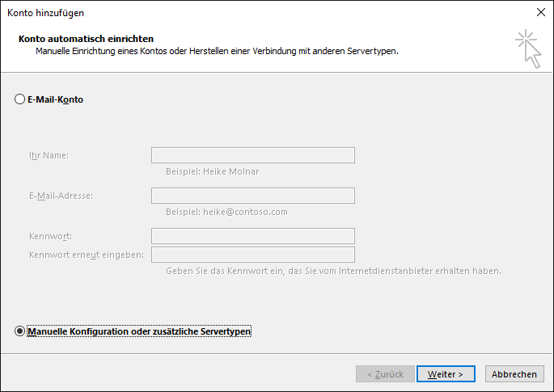Click the heike@contoso.com example text
The image size is (554, 392).
click(245, 212)
